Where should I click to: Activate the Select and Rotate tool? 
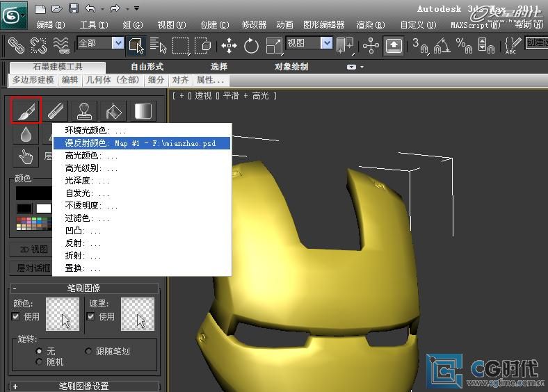[251, 46]
